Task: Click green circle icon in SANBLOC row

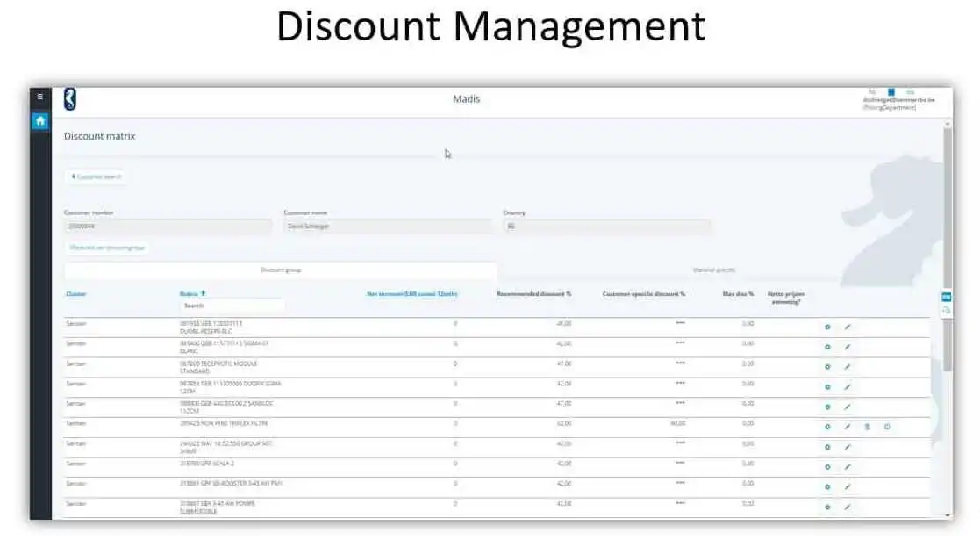Action: tap(827, 407)
